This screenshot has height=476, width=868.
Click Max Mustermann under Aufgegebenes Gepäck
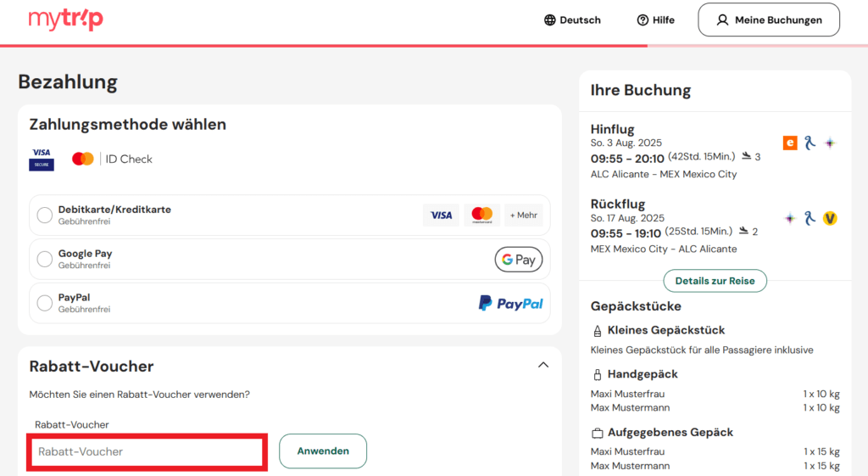tap(630, 466)
